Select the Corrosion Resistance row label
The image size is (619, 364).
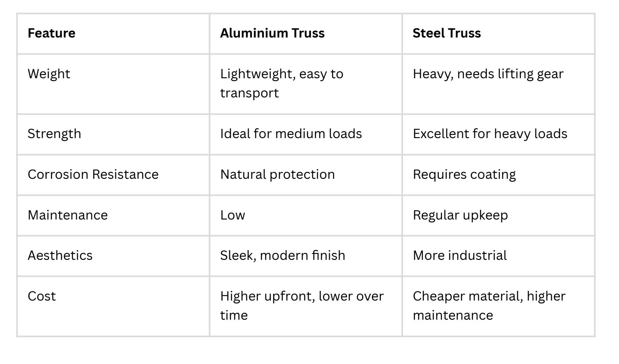pyautogui.click(x=93, y=174)
